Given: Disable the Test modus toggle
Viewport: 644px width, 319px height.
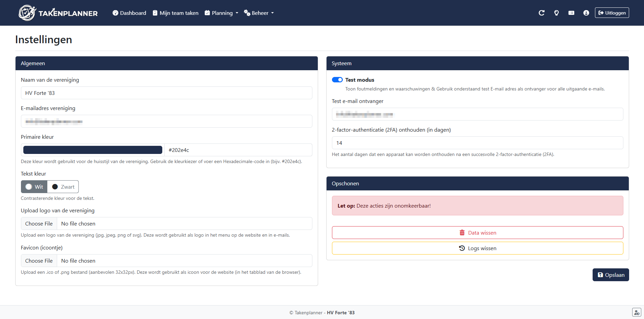Looking at the screenshot, I should pos(337,80).
